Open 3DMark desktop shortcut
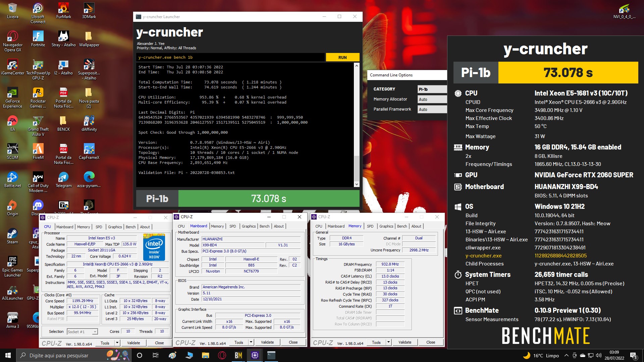The width and height of the screenshot is (644, 362). [89, 10]
